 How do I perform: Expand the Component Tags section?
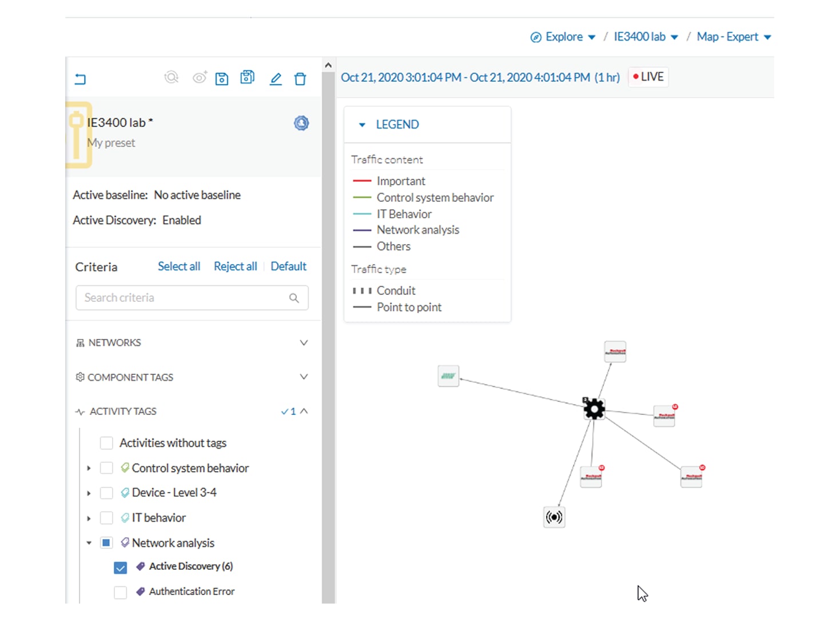coord(304,377)
